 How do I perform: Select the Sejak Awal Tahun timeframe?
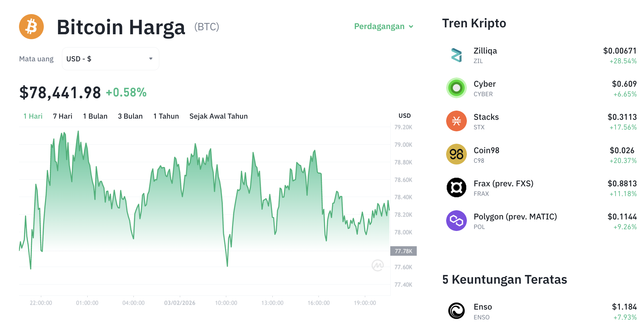[x=218, y=116]
